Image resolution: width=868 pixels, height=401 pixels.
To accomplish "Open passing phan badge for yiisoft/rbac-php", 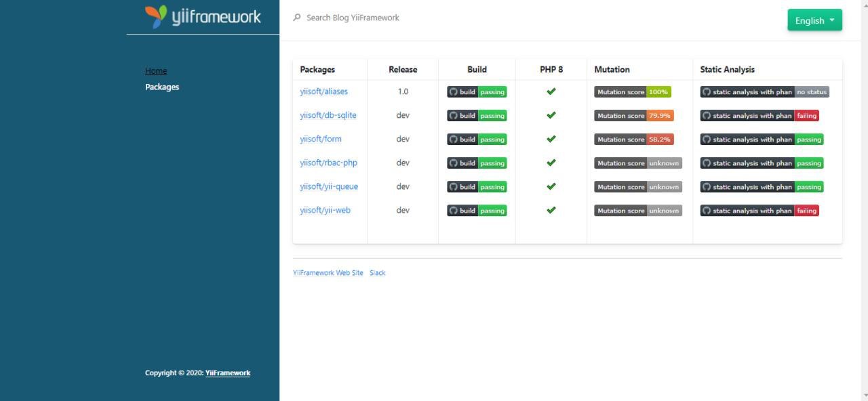I will tap(762, 163).
